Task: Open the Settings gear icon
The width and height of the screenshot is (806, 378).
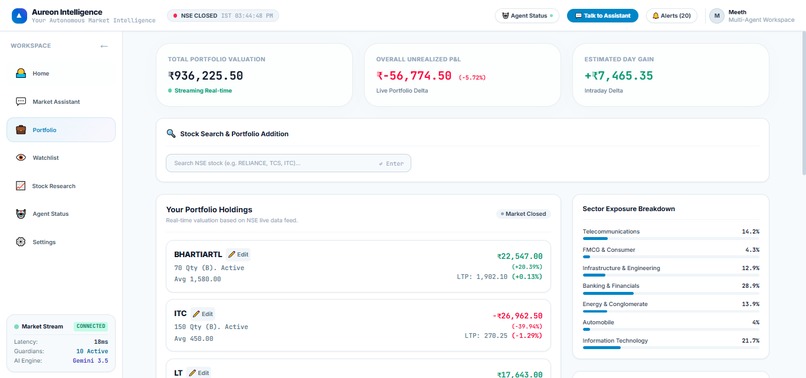Action: point(21,242)
